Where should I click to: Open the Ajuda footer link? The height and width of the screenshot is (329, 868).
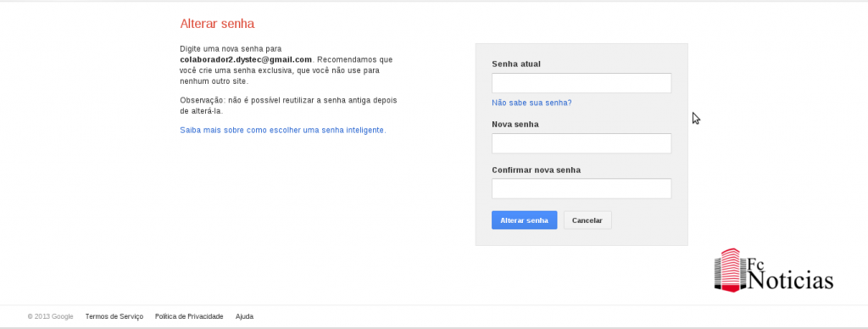point(244,316)
